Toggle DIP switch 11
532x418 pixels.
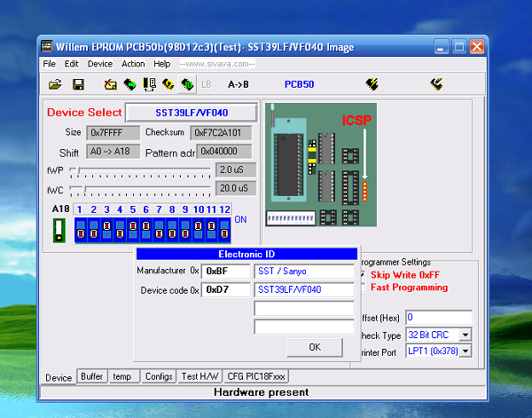[x=211, y=230]
